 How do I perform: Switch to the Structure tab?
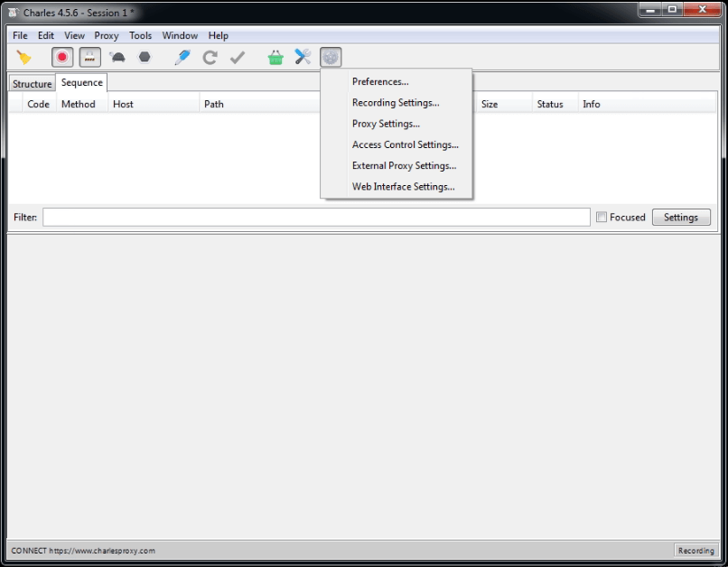point(32,84)
